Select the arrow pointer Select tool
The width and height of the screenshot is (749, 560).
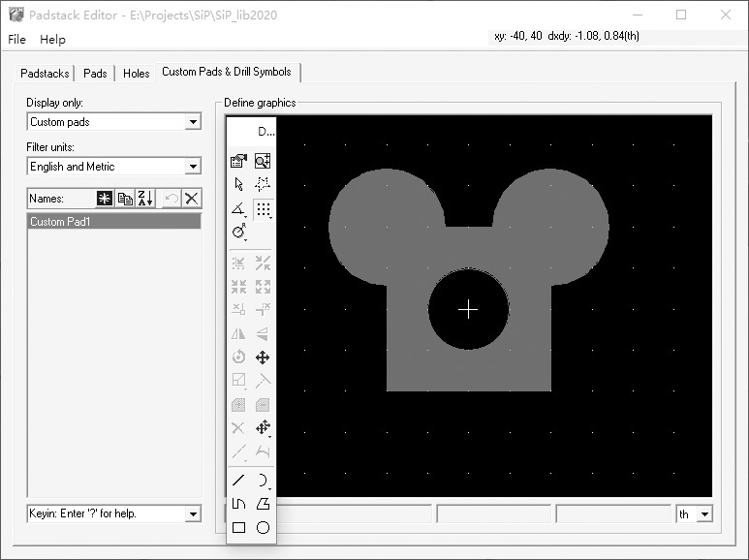point(238,184)
